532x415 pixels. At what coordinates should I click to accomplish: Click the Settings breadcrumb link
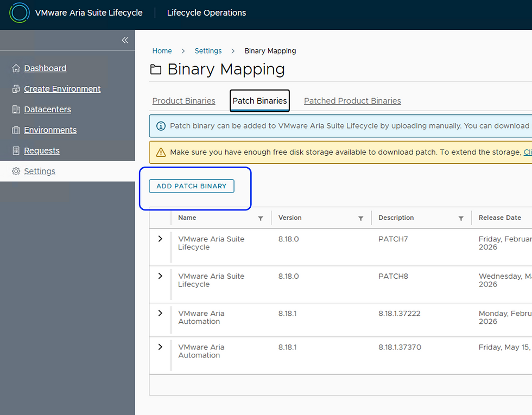pos(208,51)
